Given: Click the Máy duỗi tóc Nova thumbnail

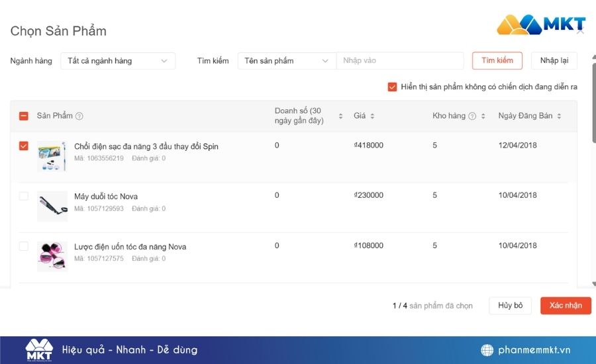Looking at the screenshot, I should pos(52,206).
